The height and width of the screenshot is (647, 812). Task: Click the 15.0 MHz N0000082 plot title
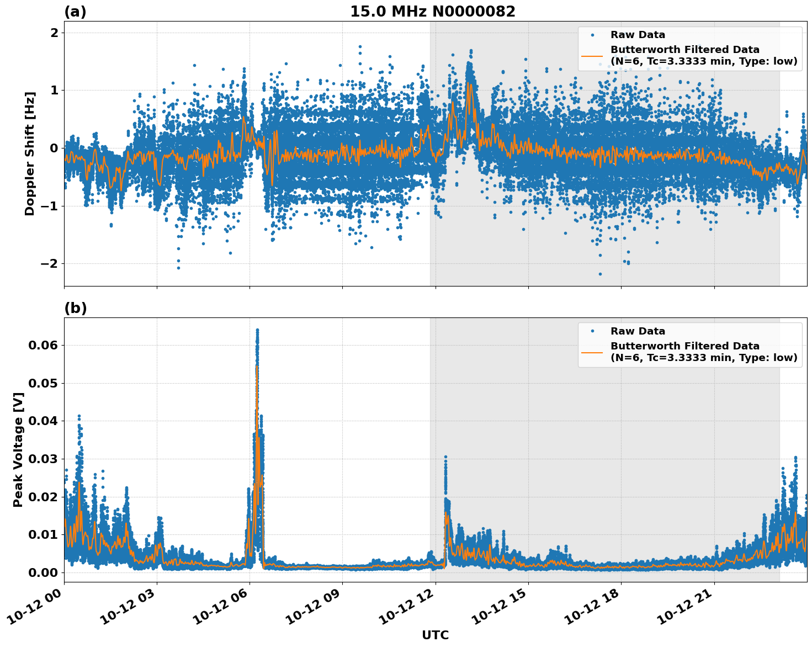[432, 12]
